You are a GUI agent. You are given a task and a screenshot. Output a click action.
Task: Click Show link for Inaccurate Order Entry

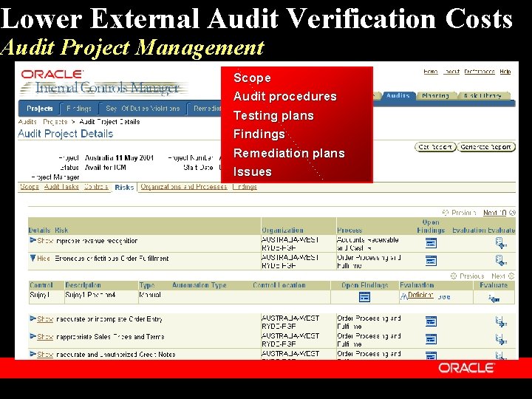(x=45, y=319)
